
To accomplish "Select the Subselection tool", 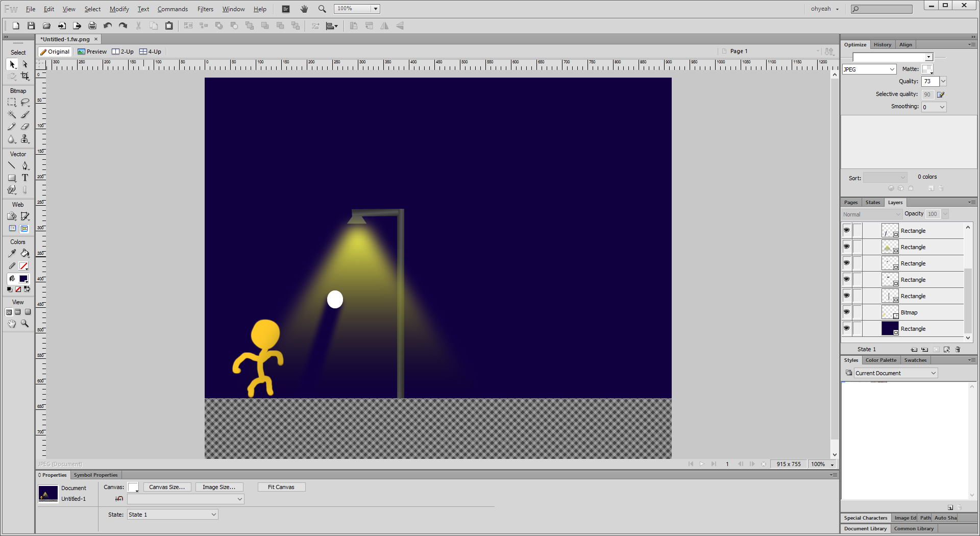I will [x=25, y=64].
